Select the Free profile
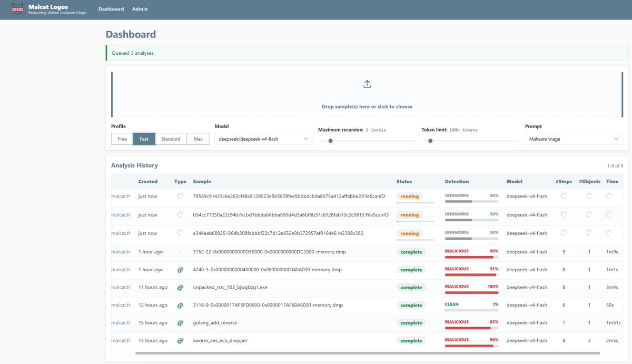The height and width of the screenshot is (364, 632). coord(122,139)
